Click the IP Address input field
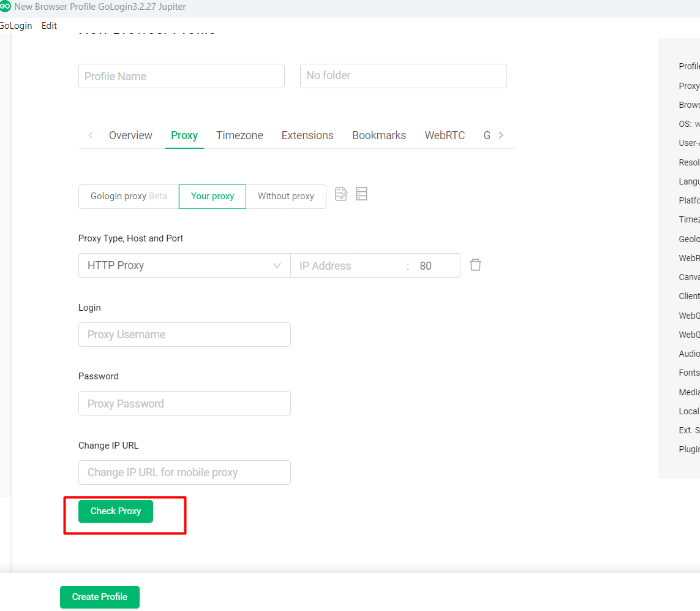This screenshot has height=611, width=700. pyautogui.click(x=349, y=266)
